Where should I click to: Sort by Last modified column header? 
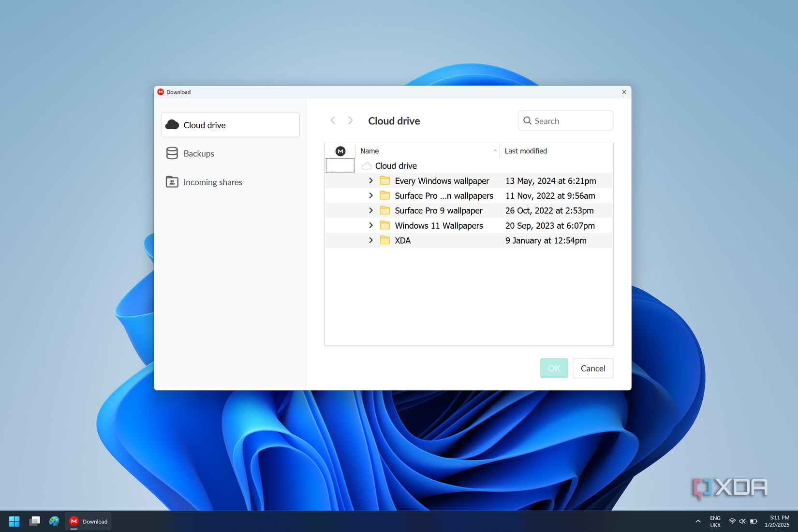(x=556, y=151)
